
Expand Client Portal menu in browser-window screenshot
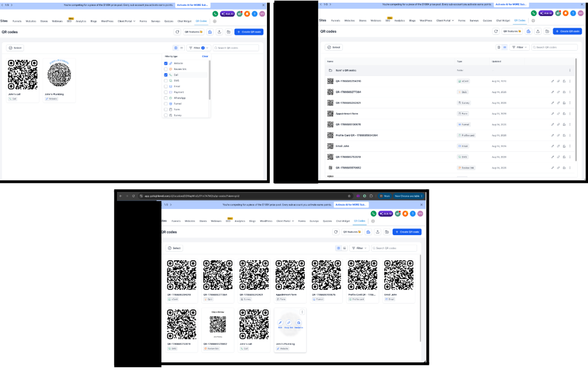pyautogui.click(x=285, y=221)
